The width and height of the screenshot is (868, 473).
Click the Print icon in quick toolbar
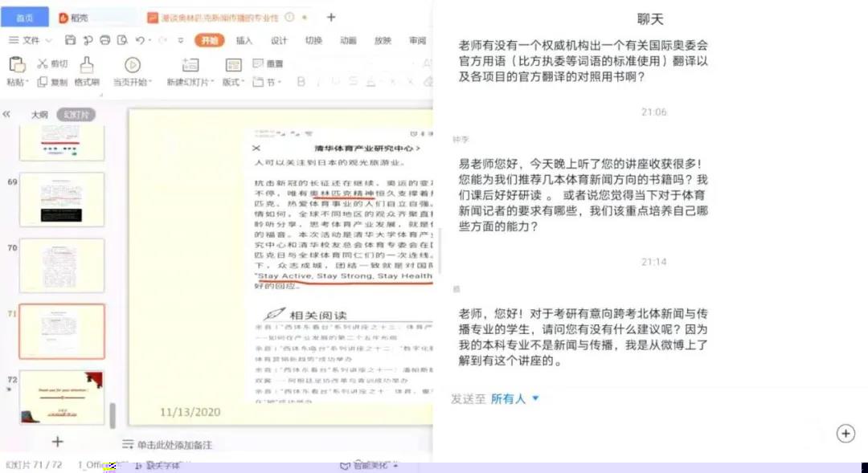pos(104,40)
